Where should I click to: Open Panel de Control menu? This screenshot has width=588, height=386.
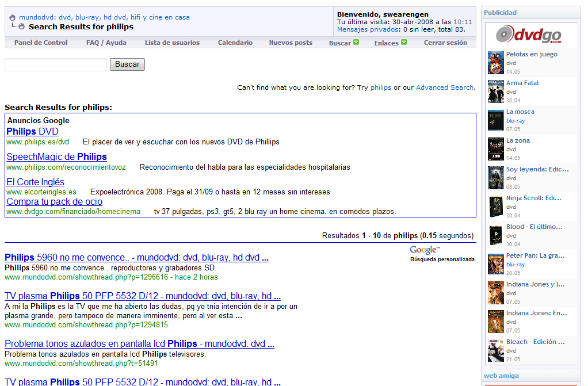[x=41, y=43]
